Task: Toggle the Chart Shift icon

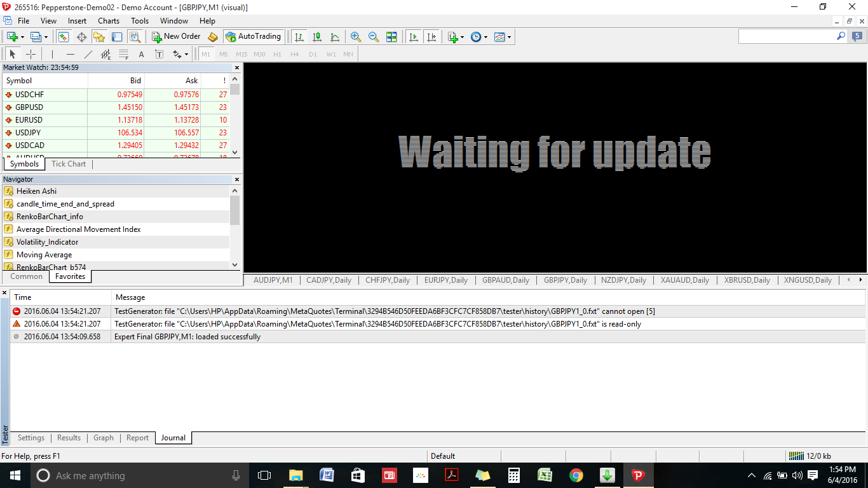Action: [x=432, y=37]
